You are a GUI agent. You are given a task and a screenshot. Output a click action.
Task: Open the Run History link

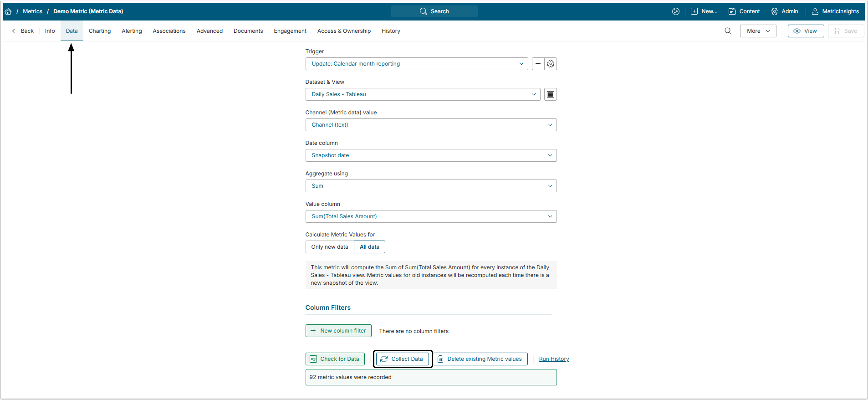554,359
